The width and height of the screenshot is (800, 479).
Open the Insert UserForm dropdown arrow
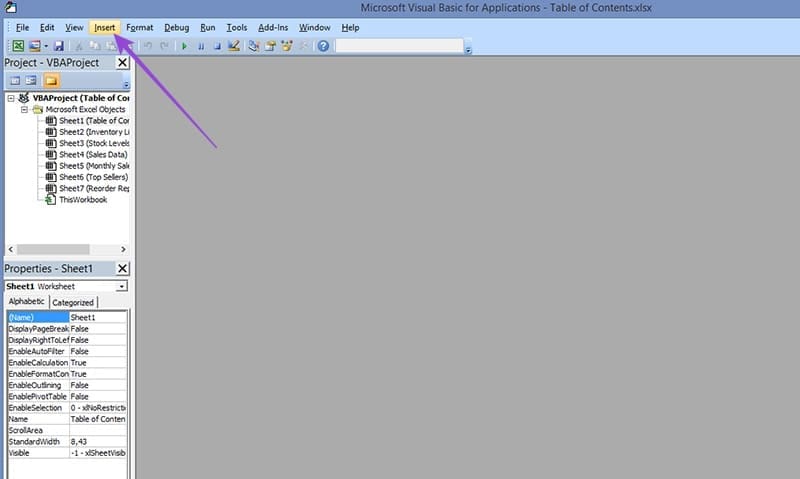click(x=45, y=46)
